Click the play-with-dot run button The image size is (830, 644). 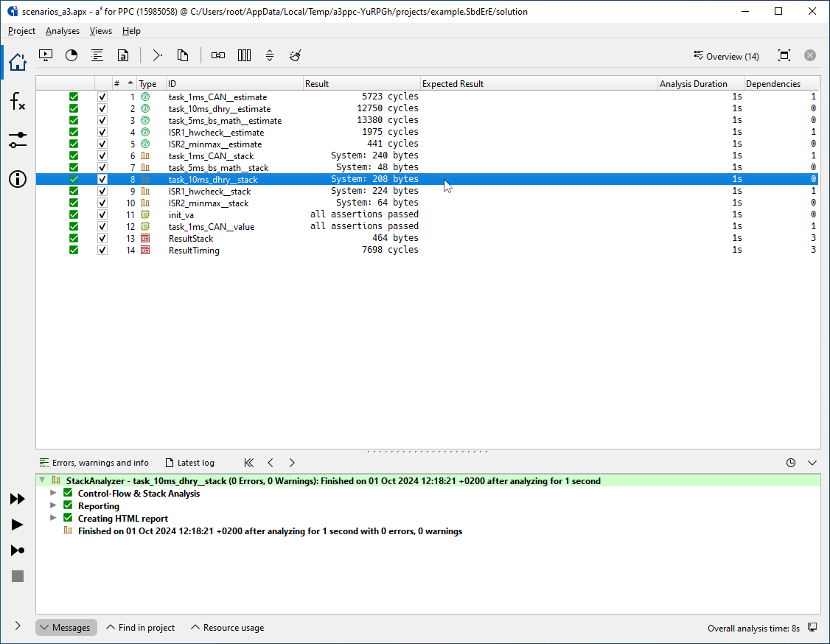point(18,550)
